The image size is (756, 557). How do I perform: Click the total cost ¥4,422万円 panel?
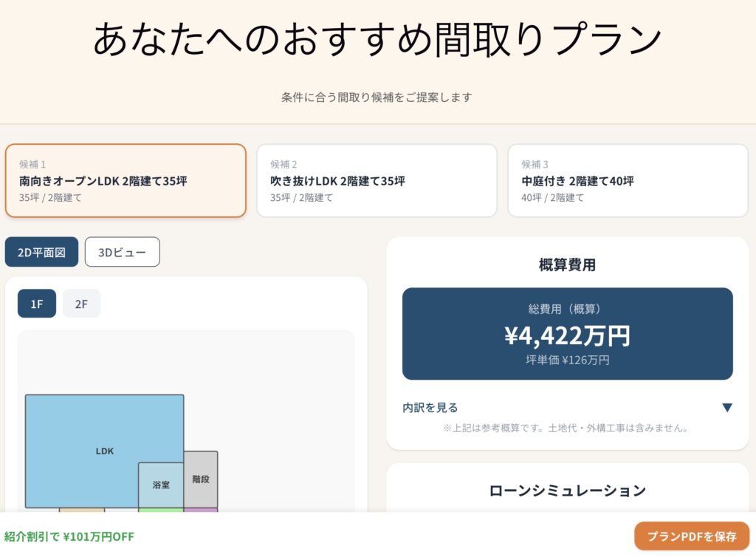coord(568,334)
